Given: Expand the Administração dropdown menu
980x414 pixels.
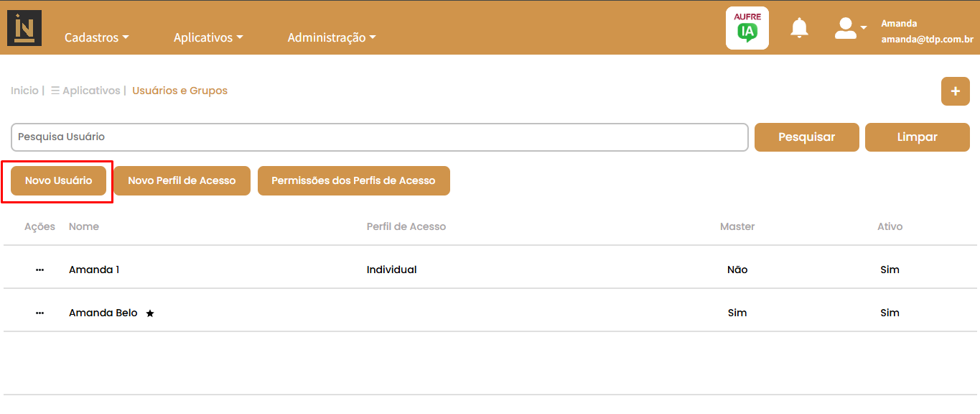Looking at the screenshot, I should point(331,37).
